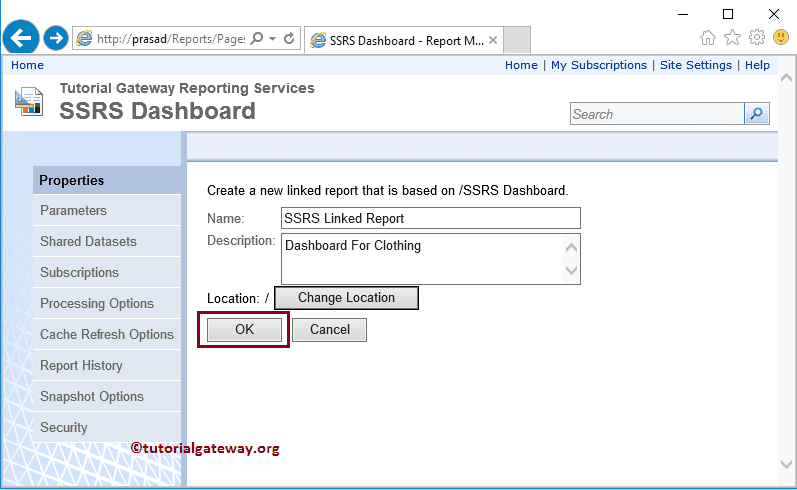Click the Description box scroll down arrow
The image size is (797, 490).
(x=571, y=270)
